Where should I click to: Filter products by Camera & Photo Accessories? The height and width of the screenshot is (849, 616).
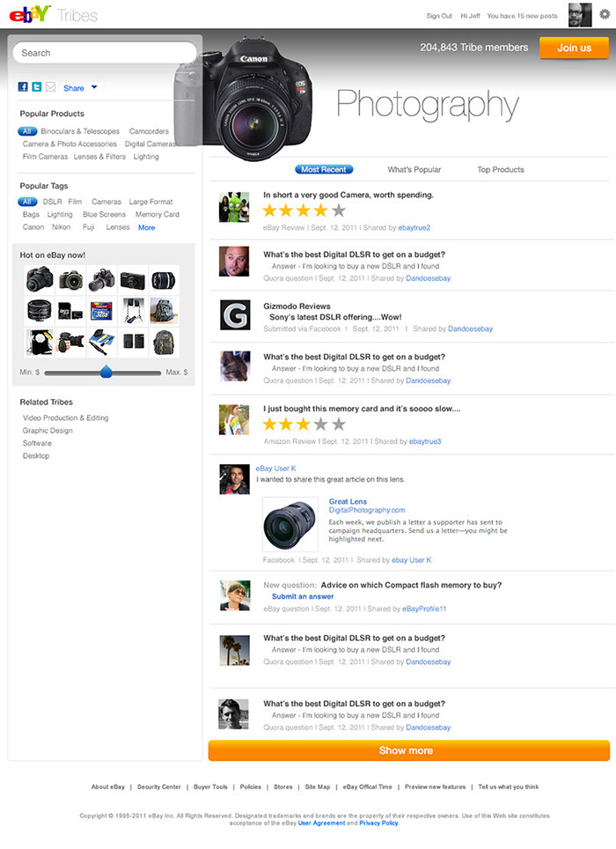point(70,144)
